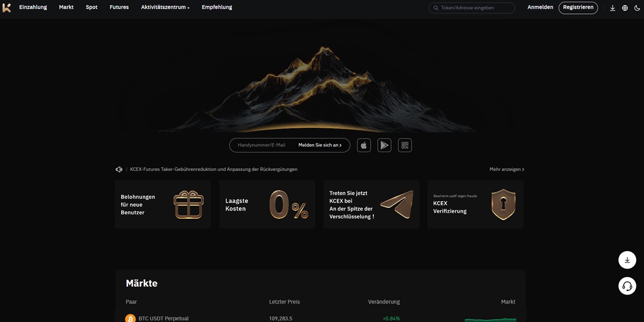Click the download icon in the top bar

[612, 8]
